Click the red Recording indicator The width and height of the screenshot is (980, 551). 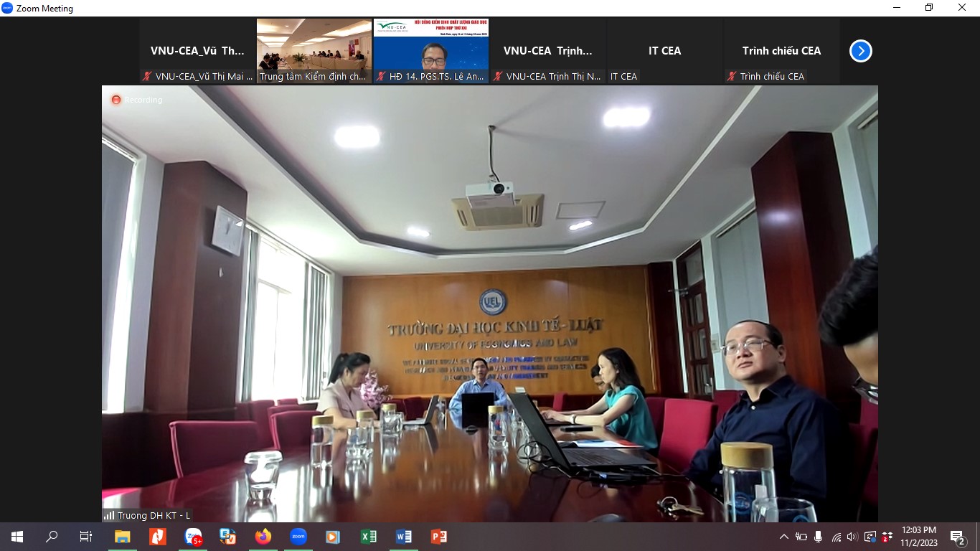pos(116,100)
